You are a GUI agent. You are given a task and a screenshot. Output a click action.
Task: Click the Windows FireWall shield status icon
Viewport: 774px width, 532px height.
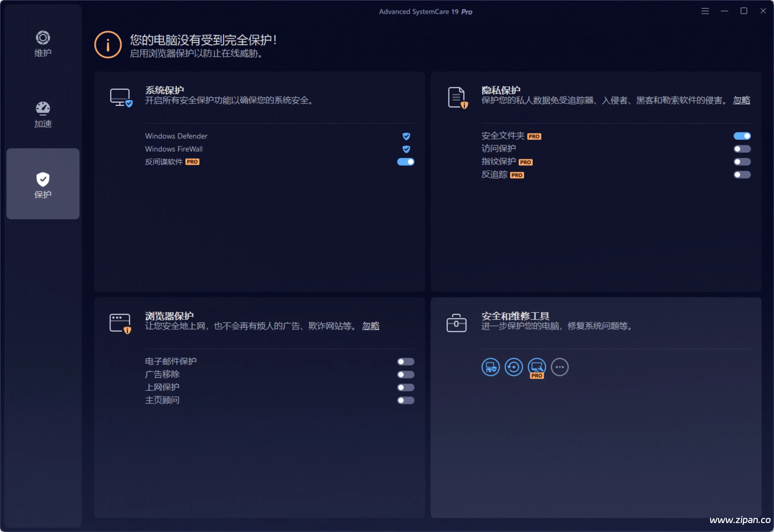tap(406, 149)
